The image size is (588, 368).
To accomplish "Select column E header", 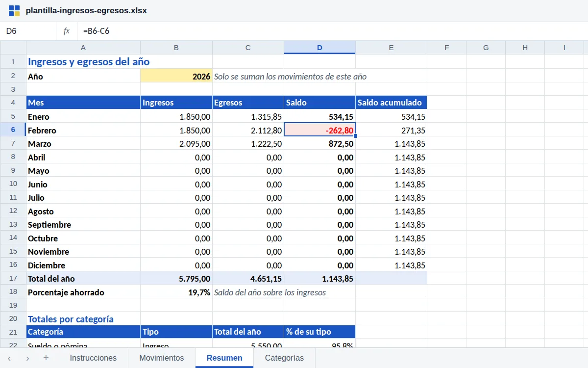I will pyautogui.click(x=391, y=48).
